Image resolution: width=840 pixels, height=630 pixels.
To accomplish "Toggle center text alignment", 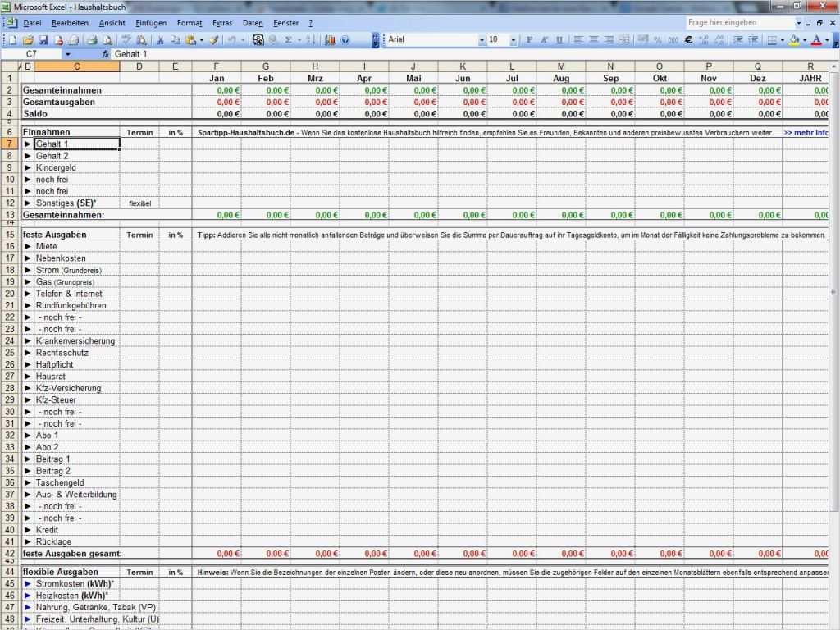I will pyautogui.click(x=594, y=38).
